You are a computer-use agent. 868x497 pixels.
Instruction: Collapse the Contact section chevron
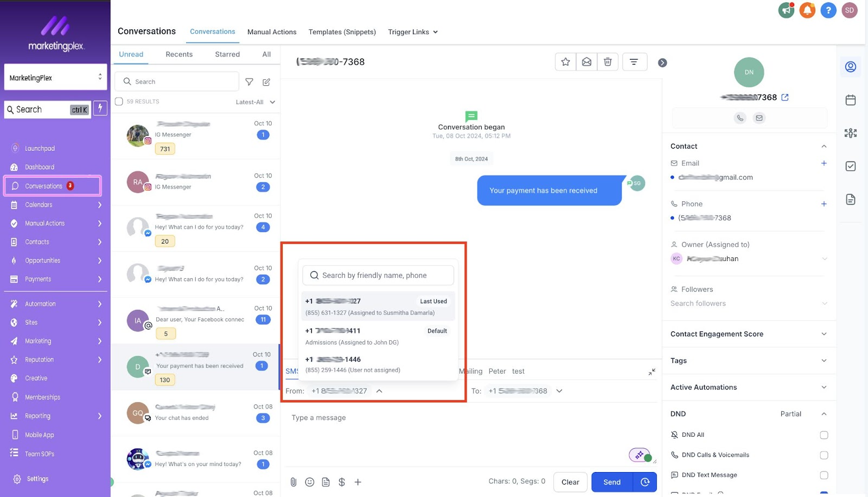824,146
